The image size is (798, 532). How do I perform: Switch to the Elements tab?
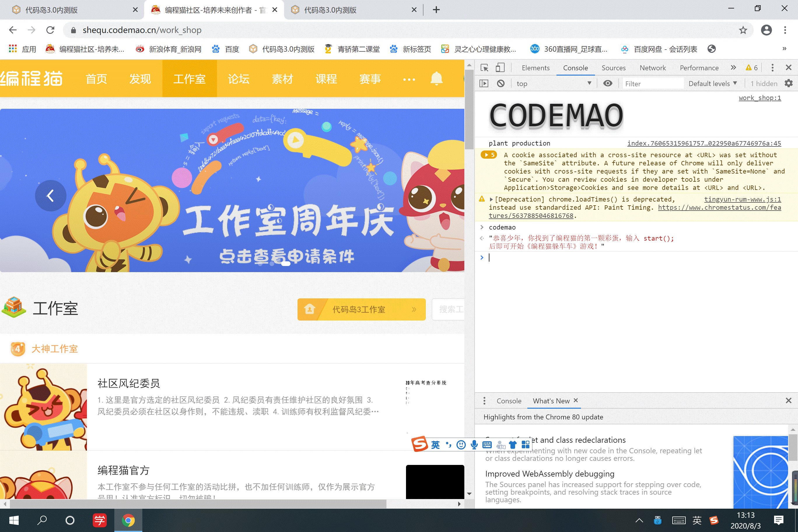535,68
